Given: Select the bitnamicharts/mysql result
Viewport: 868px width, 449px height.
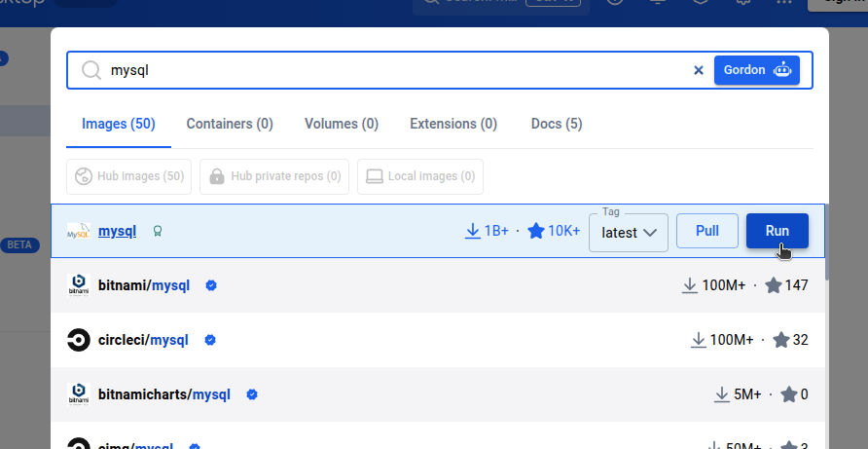Looking at the screenshot, I should (x=164, y=394).
